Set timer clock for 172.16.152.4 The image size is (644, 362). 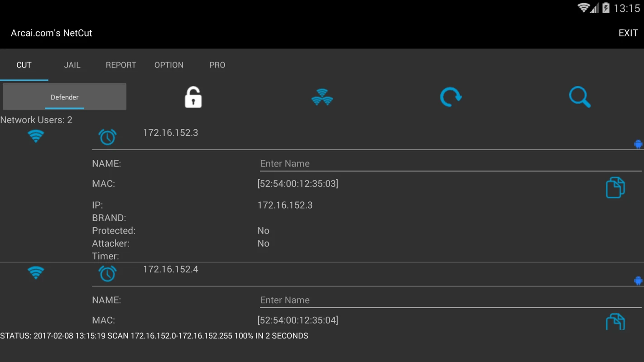(107, 273)
